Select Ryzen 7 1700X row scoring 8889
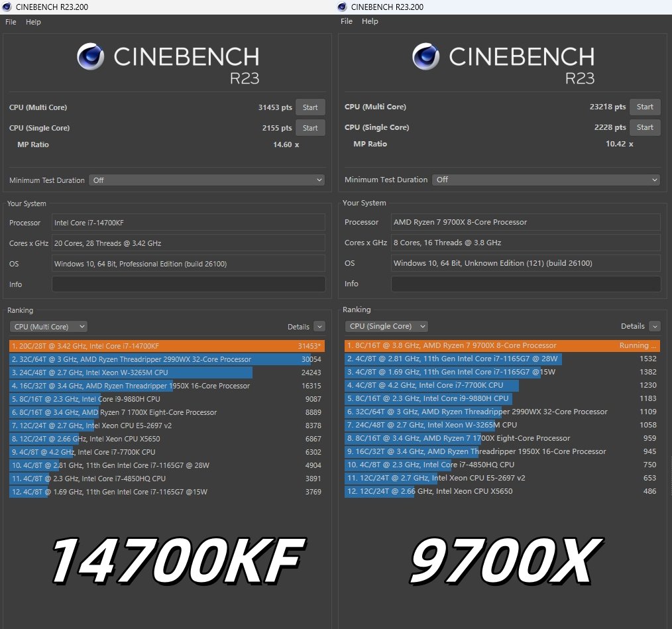Image resolution: width=672 pixels, height=629 pixels. [x=167, y=412]
